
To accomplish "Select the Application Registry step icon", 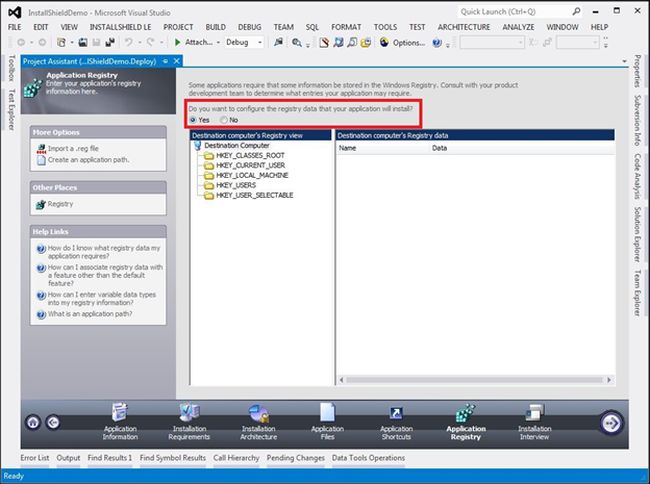I will click(x=466, y=413).
